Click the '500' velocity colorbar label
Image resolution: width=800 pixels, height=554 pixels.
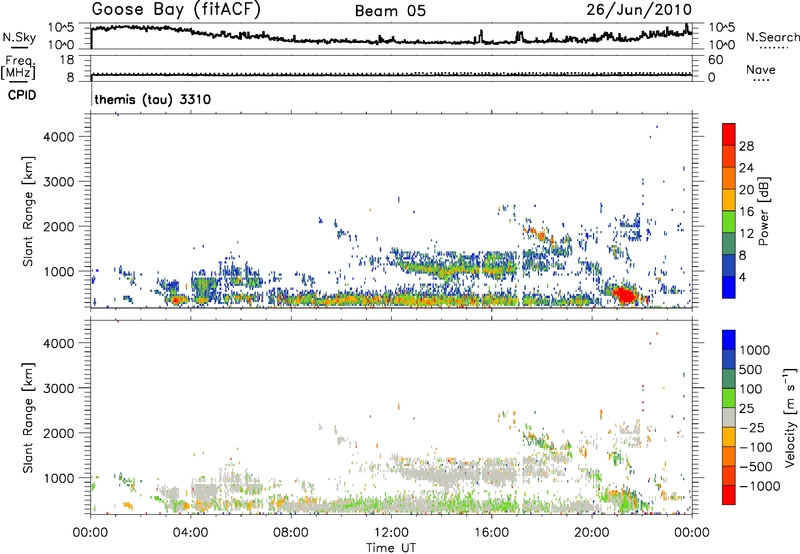coord(751,370)
